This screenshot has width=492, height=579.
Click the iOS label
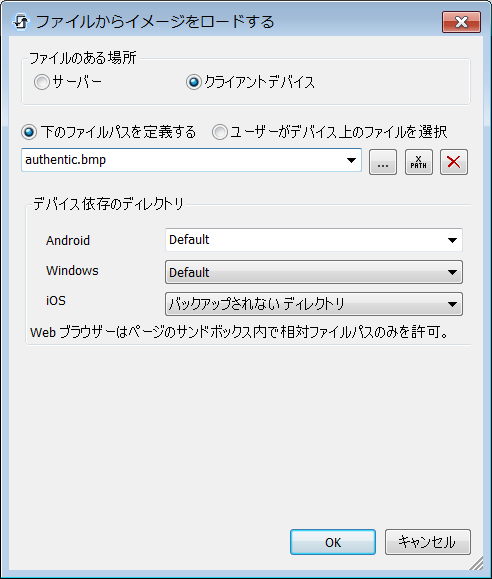click(56, 301)
